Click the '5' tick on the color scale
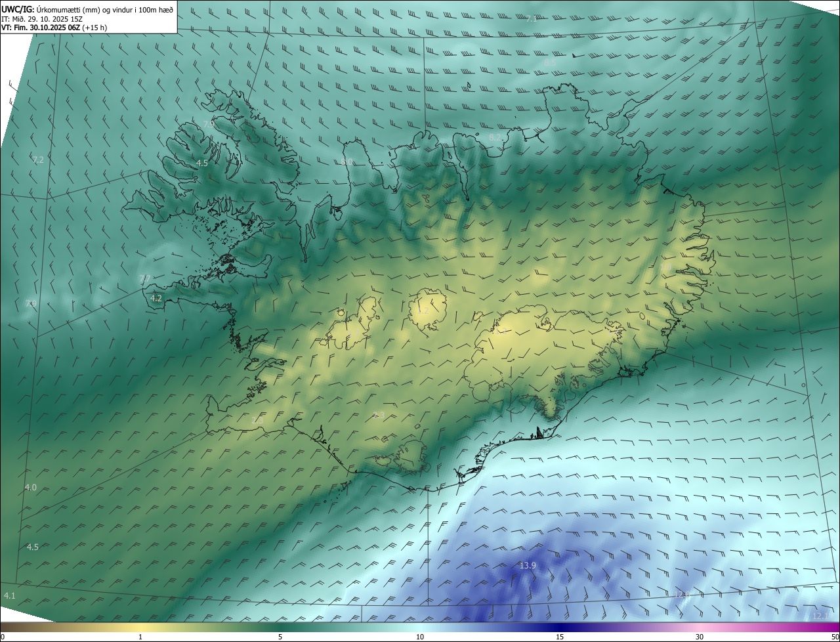Viewport: 840px width, 642px height. pos(280,637)
